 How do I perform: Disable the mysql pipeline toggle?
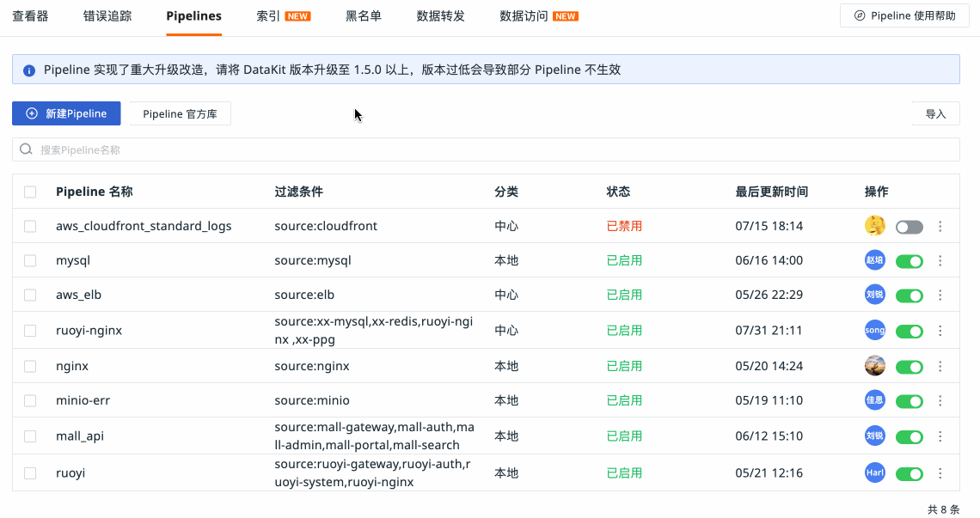909,261
